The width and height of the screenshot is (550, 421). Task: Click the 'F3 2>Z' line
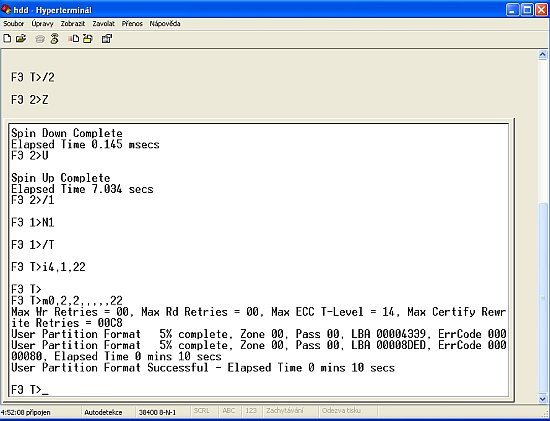pyautogui.click(x=30, y=100)
